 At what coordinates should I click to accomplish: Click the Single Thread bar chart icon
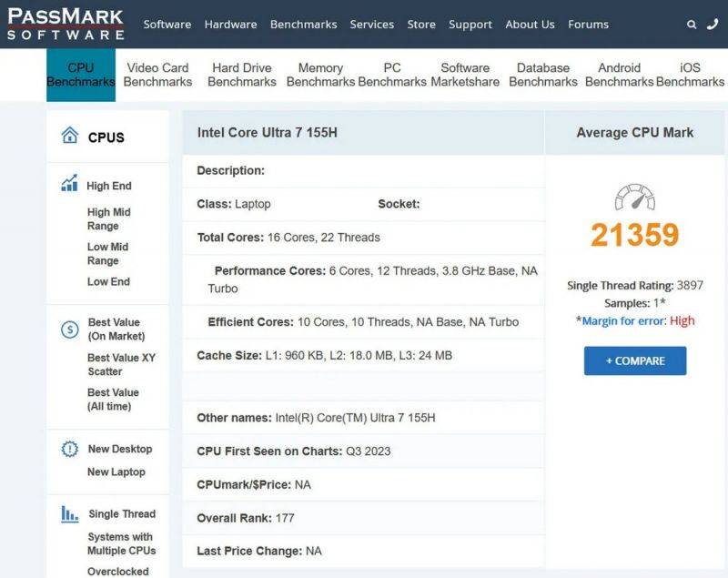(70, 514)
